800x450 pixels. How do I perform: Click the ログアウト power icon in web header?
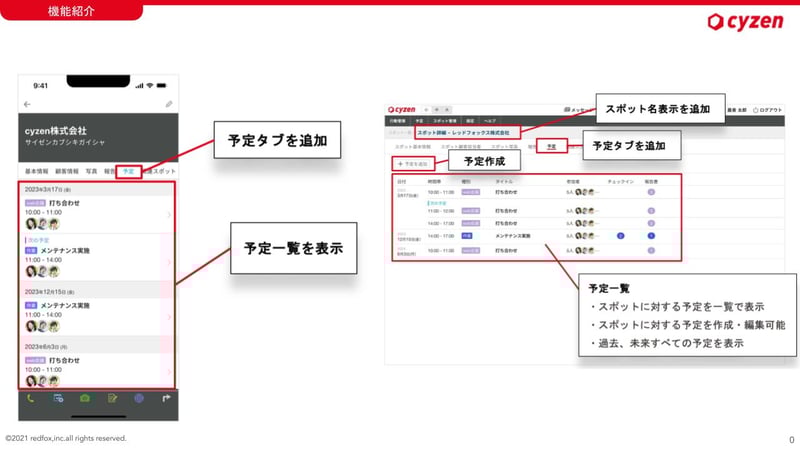point(756,110)
